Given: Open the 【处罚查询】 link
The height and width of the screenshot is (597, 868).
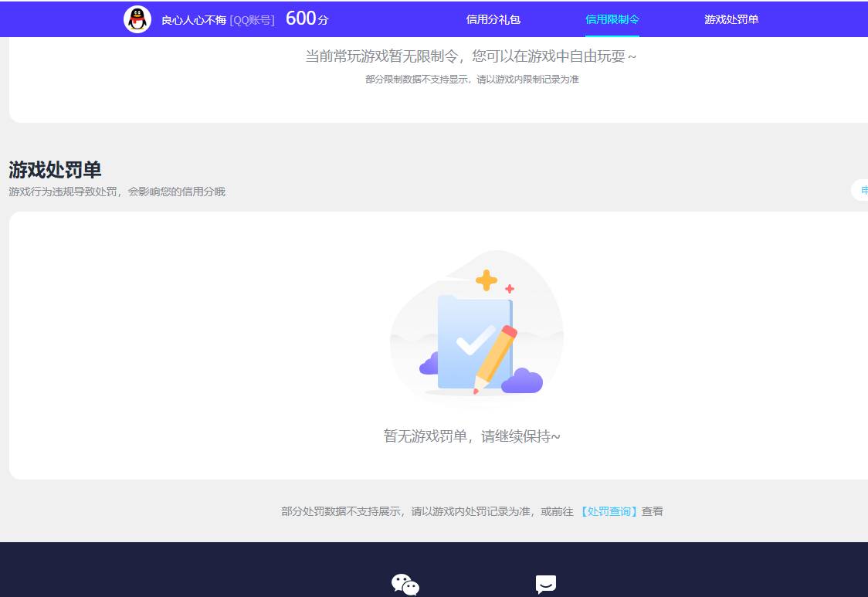Looking at the screenshot, I should click(610, 511).
